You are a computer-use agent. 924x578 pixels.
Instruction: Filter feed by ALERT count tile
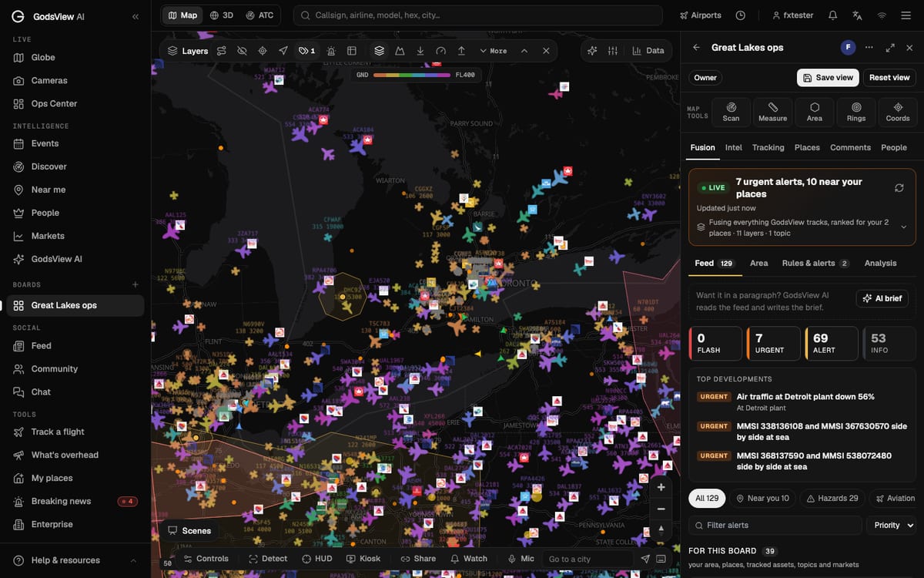[832, 344]
